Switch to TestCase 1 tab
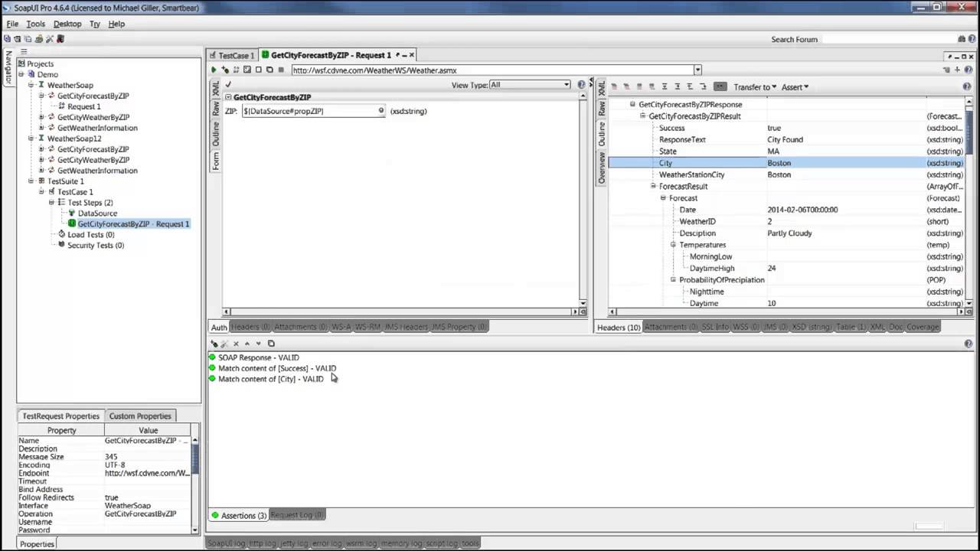The width and height of the screenshot is (980, 551). (231, 55)
